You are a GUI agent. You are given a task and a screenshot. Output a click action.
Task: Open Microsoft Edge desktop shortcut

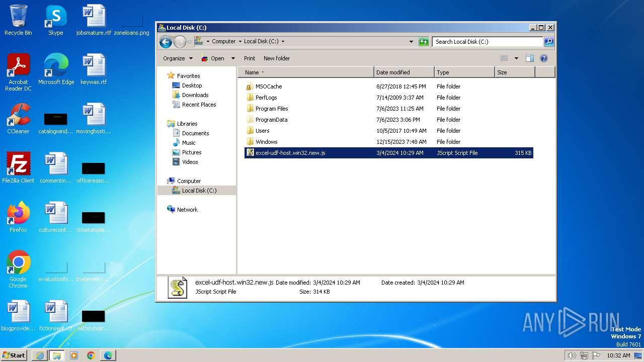pyautogui.click(x=56, y=69)
